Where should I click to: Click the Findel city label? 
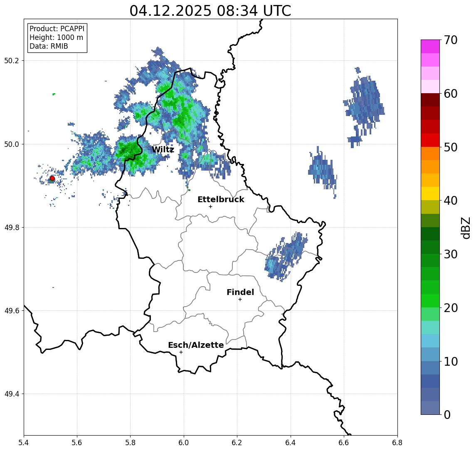point(240,292)
